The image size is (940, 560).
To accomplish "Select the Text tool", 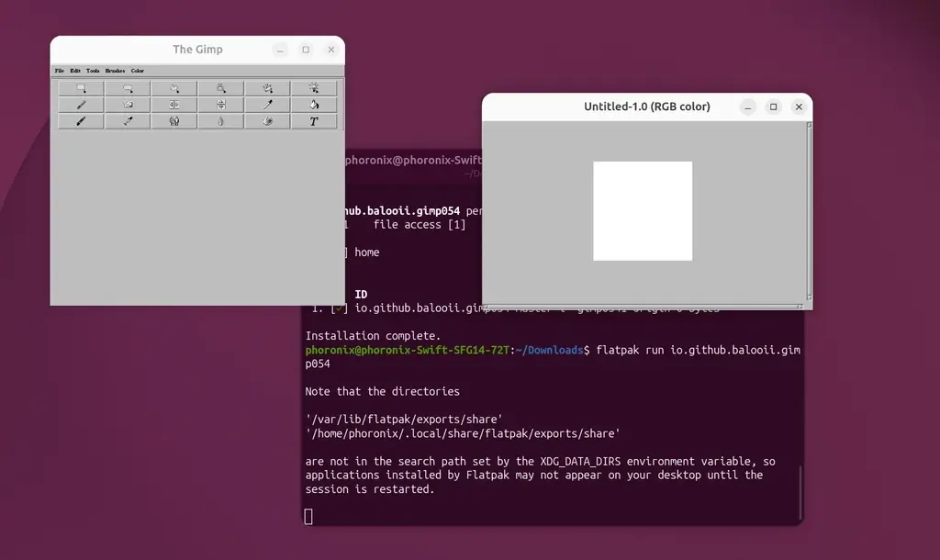I will [x=314, y=121].
